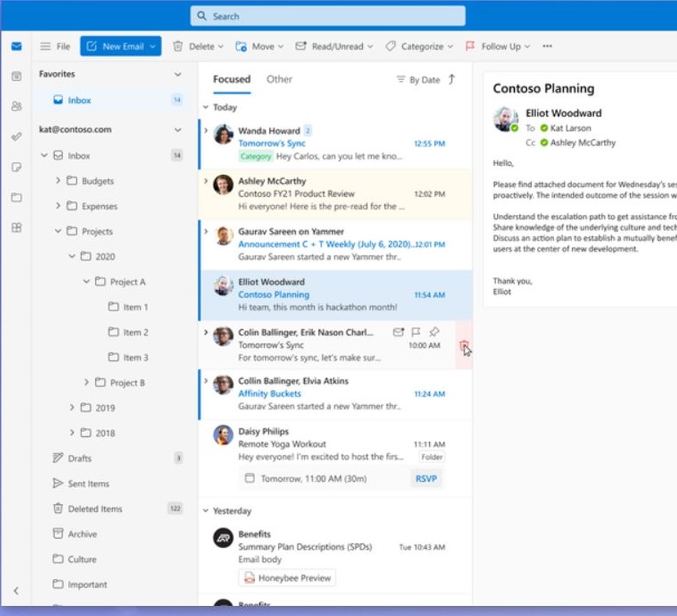
Task: Open the Delete dropdown arrow
Action: click(x=221, y=46)
